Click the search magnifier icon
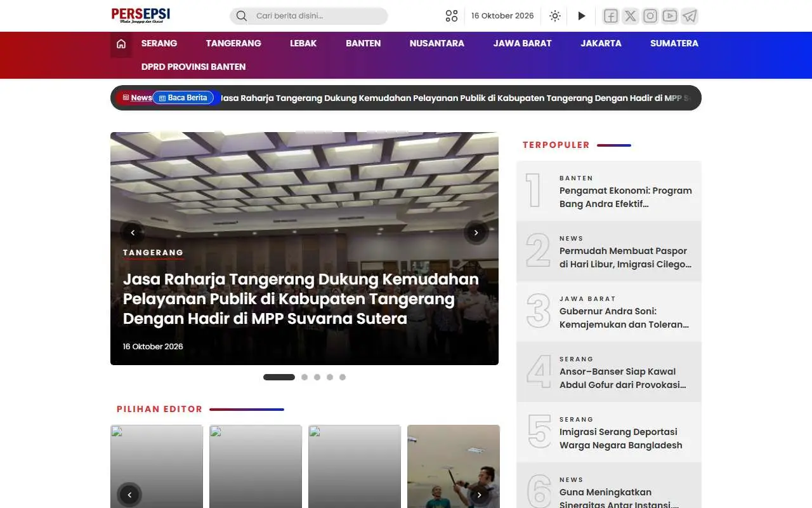Screen dimensions: 812x508 [x=242, y=16]
